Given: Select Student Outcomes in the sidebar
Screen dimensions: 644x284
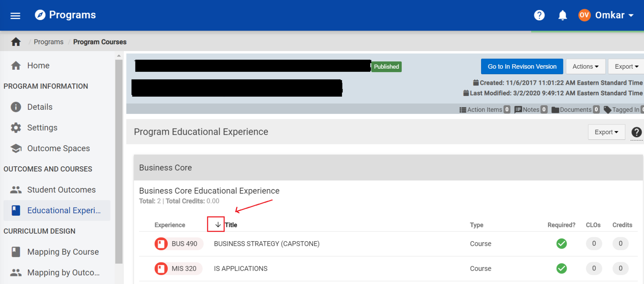Looking at the screenshot, I should click(61, 190).
